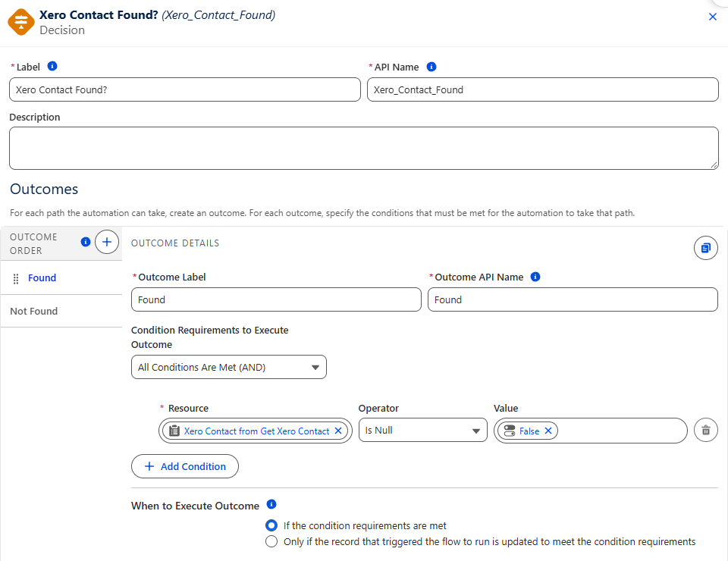Screen dimensions: 728x561
Task: Click the Description textarea resize grip
Action: click(714, 165)
